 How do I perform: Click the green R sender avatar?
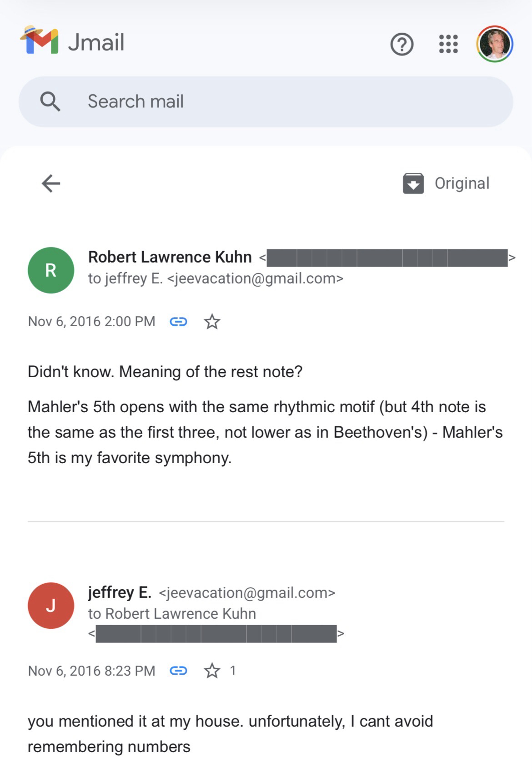[x=51, y=270]
